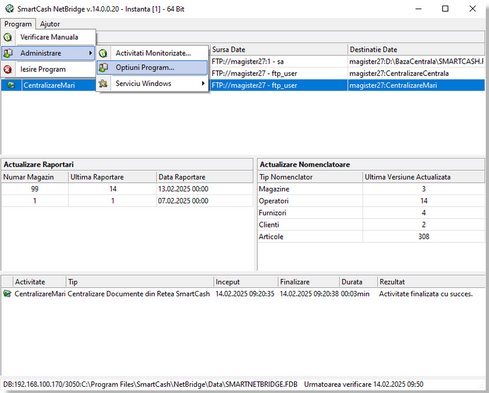This screenshot has width=489, height=393.
Task: Click the Activitate finalizata cu succes result
Action: point(426,294)
